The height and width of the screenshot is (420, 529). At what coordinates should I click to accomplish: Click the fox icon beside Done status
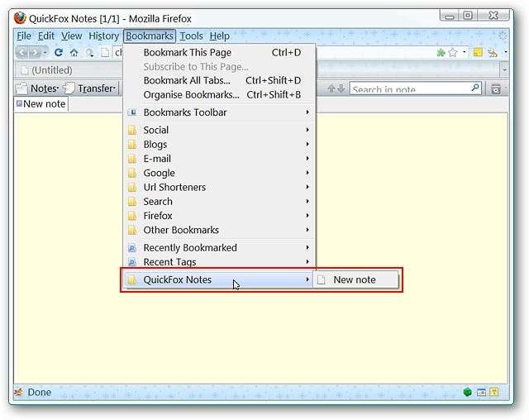pyautogui.click(x=19, y=392)
